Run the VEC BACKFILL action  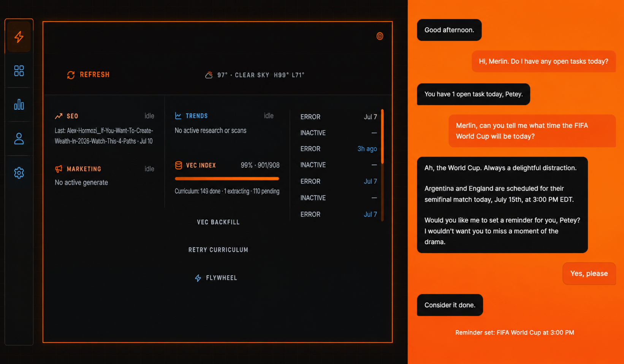[218, 222]
